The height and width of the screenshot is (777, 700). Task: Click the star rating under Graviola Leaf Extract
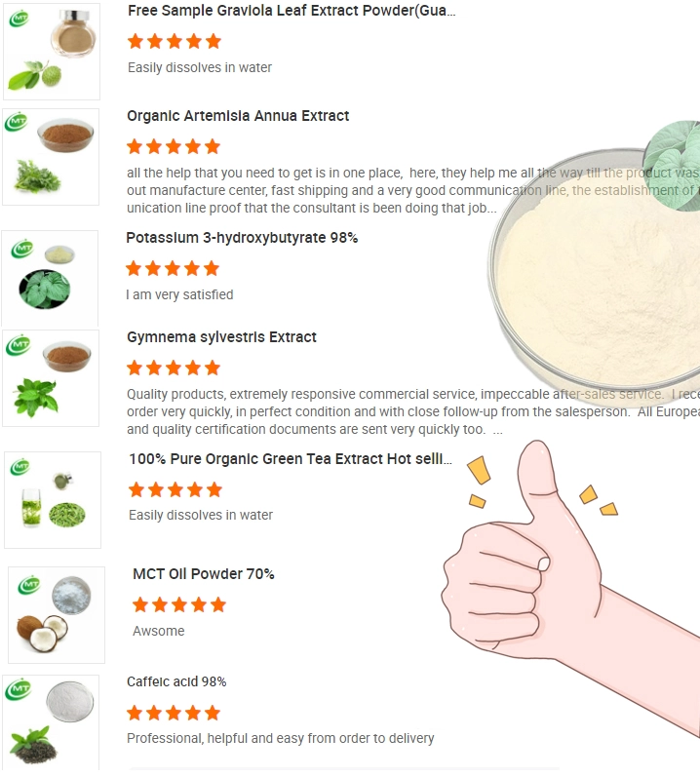tap(175, 41)
